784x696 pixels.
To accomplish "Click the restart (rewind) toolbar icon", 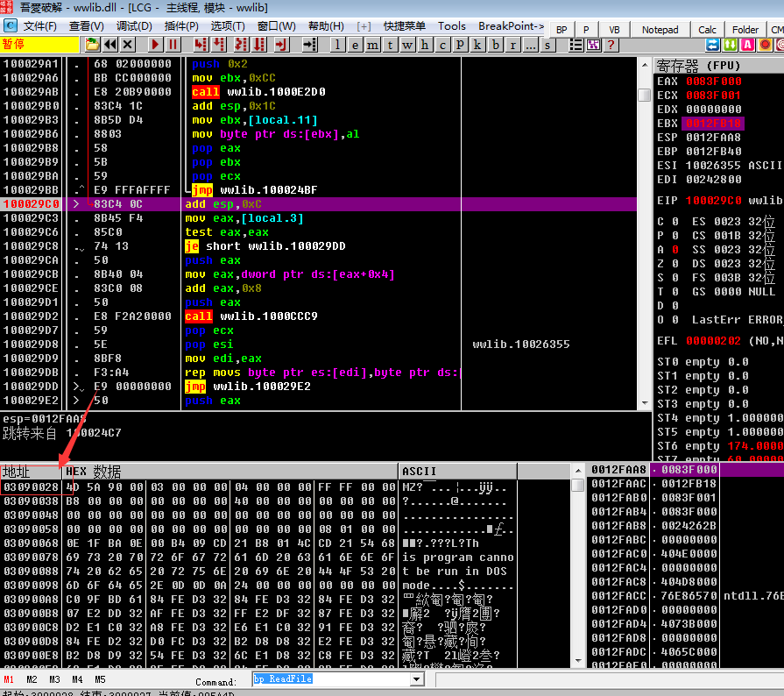I will (110, 45).
